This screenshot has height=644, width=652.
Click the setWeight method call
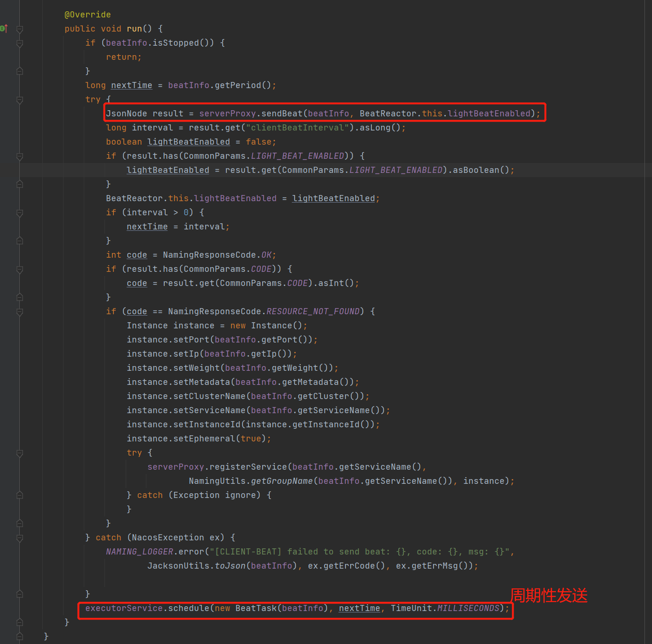pyautogui.click(x=196, y=368)
